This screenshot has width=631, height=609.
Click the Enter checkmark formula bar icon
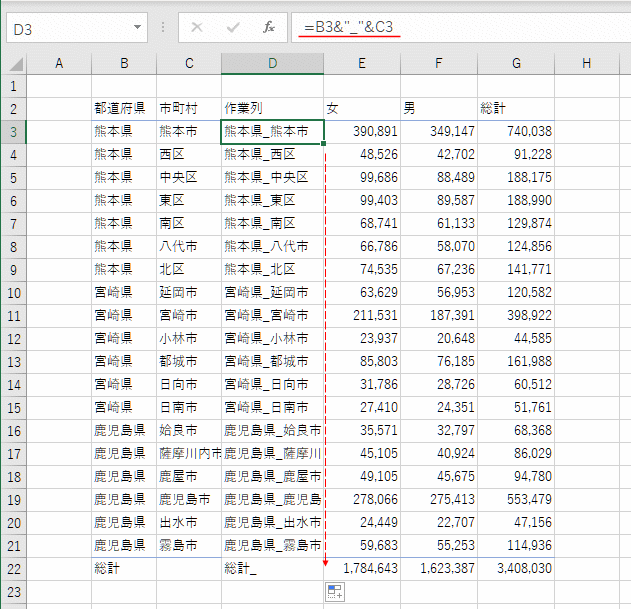pyautogui.click(x=233, y=27)
